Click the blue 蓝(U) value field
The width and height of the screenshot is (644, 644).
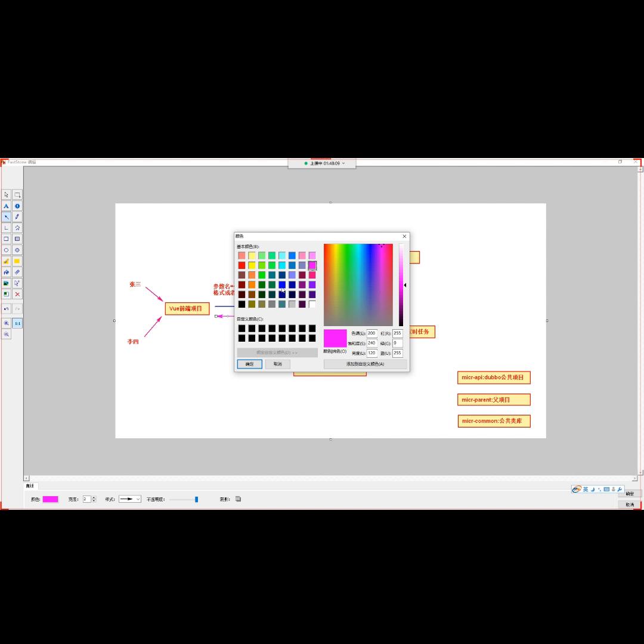pyautogui.click(x=398, y=353)
